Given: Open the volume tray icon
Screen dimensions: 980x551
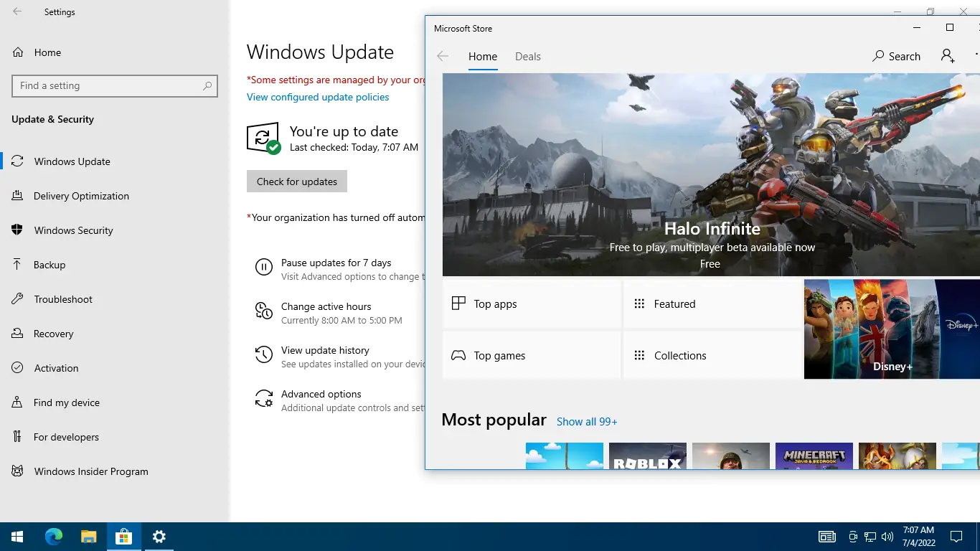Looking at the screenshot, I should (887, 537).
